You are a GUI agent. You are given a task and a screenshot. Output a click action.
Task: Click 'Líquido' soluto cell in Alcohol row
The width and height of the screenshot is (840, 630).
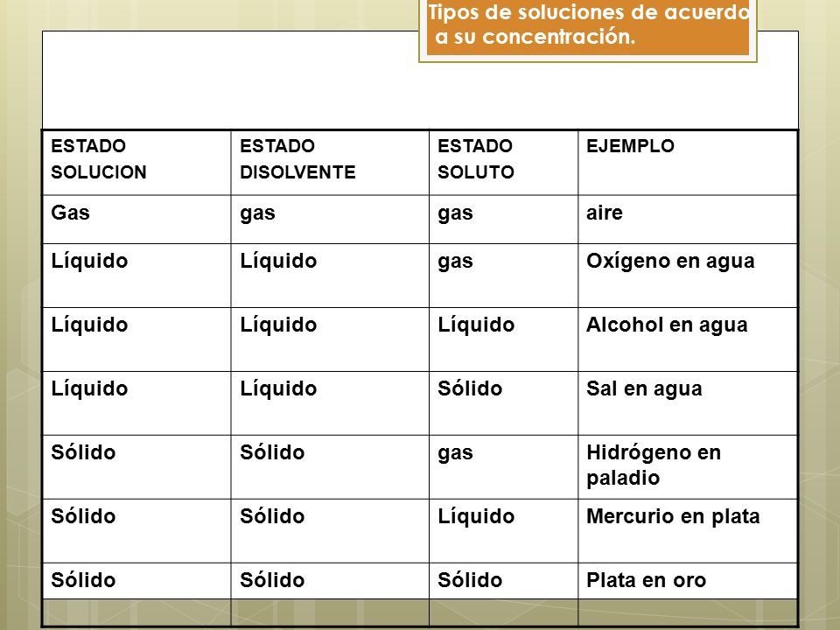coord(504,339)
